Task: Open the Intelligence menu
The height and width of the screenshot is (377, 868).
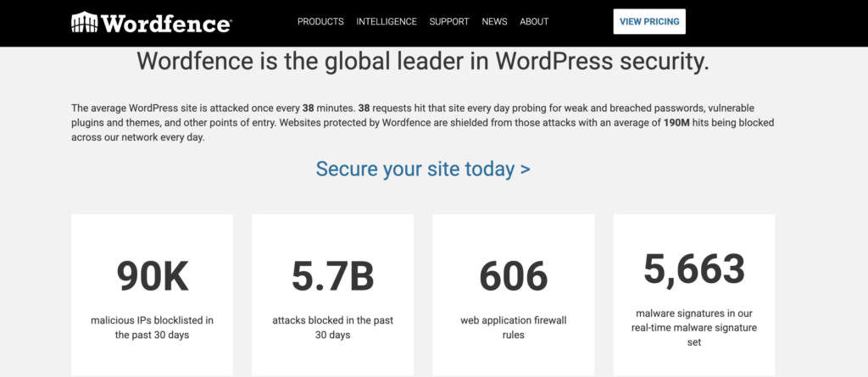Action: pyautogui.click(x=387, y=21)
